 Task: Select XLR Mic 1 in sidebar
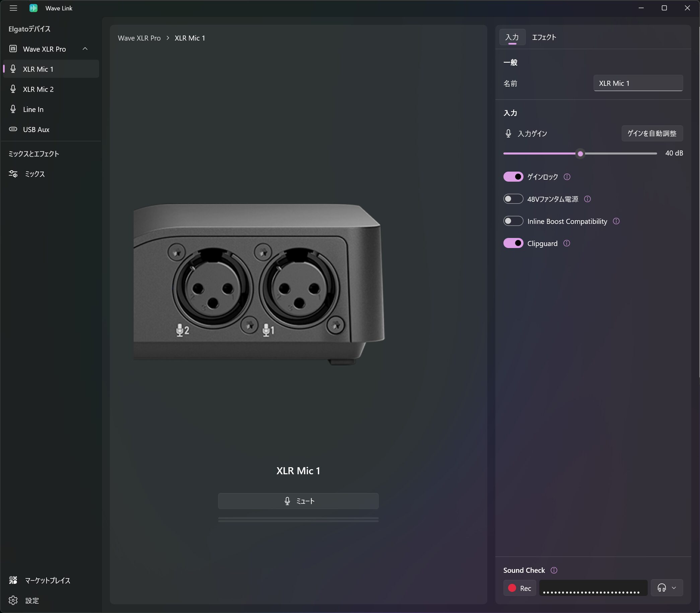click(x=51, y=69)
